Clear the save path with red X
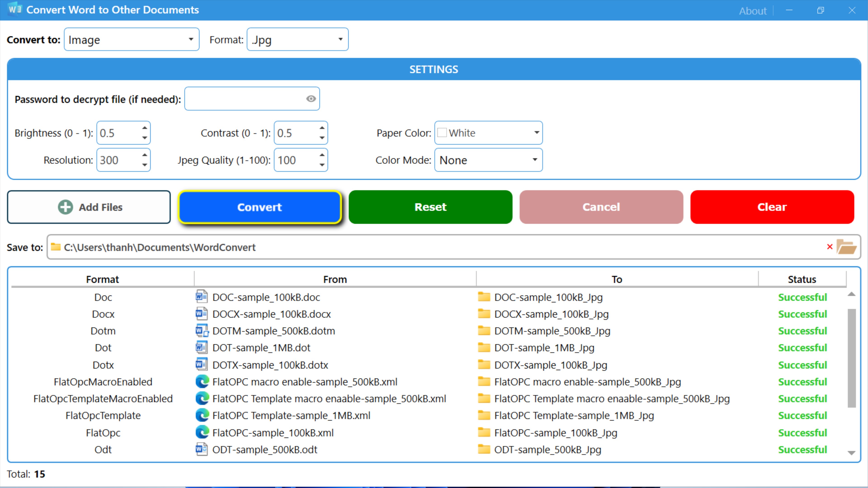 click(x=830, y=247)
